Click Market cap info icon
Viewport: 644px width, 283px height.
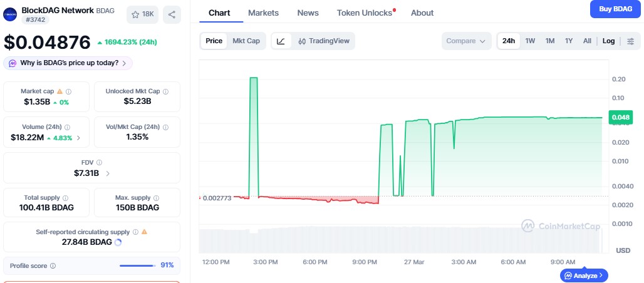point(69,91)
